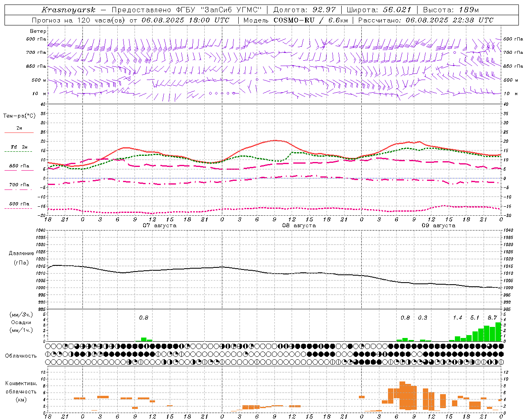Click the '700 гПа' temperature legend entry
This screenshot has height=420, width=525.
[x=19, y=185]
